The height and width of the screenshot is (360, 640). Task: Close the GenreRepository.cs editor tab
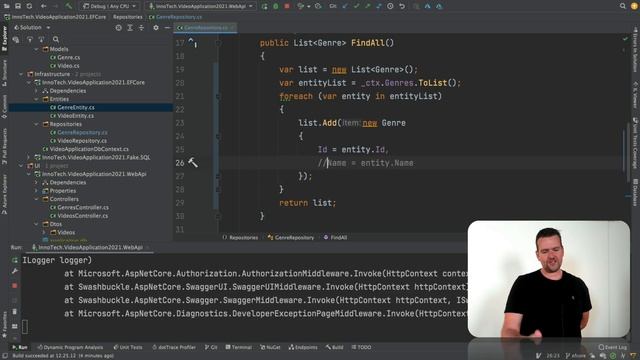point(233,28)
